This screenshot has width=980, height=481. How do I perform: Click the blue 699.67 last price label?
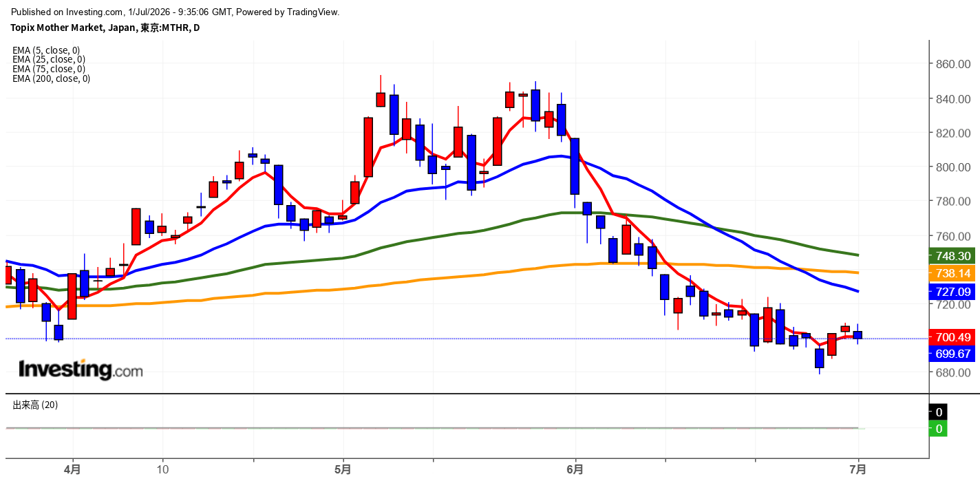(952, 354)
